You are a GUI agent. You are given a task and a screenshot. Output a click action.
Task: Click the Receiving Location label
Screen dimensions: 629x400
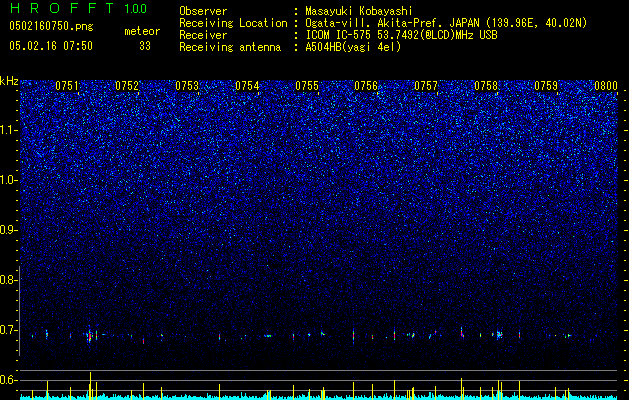[x=233, y=23]
